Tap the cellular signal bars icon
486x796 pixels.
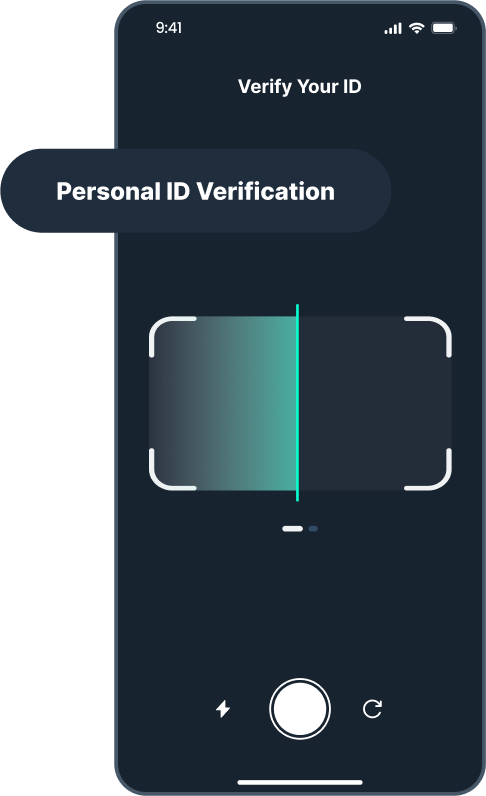[393, 28]
